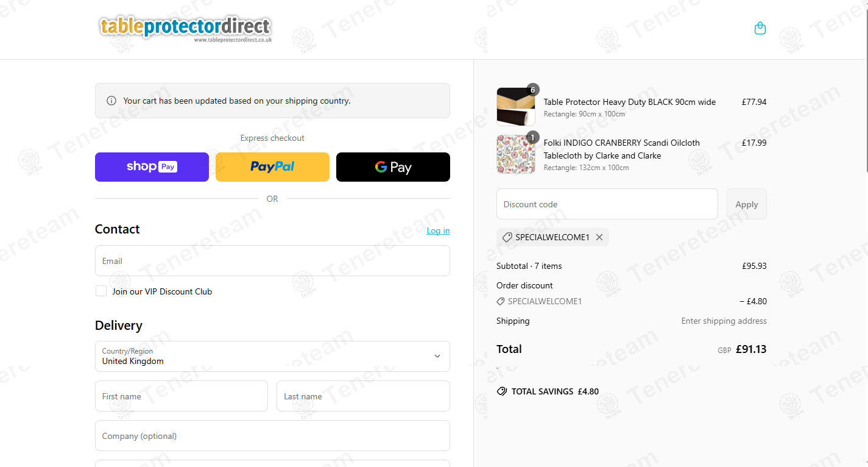The height and width of the screenshot is (467, 868).
Task: Select the First name field
Action: (x=182, y=396)
